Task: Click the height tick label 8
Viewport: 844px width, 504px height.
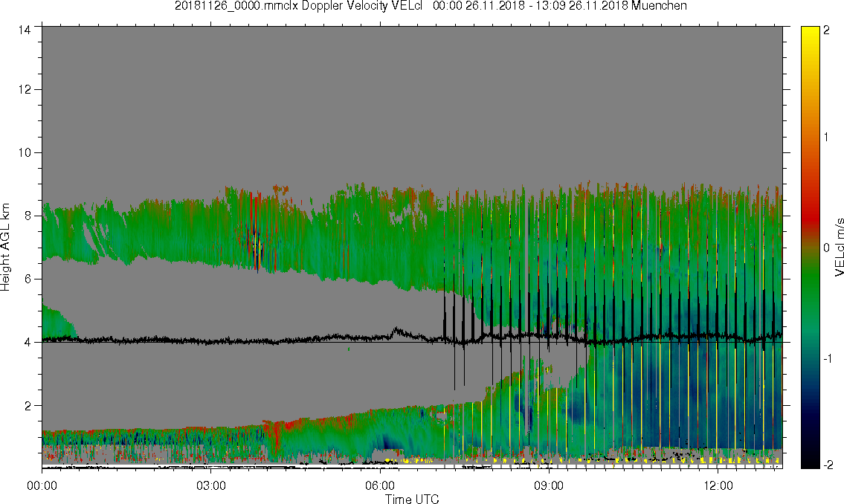Action: coord(28,216)
